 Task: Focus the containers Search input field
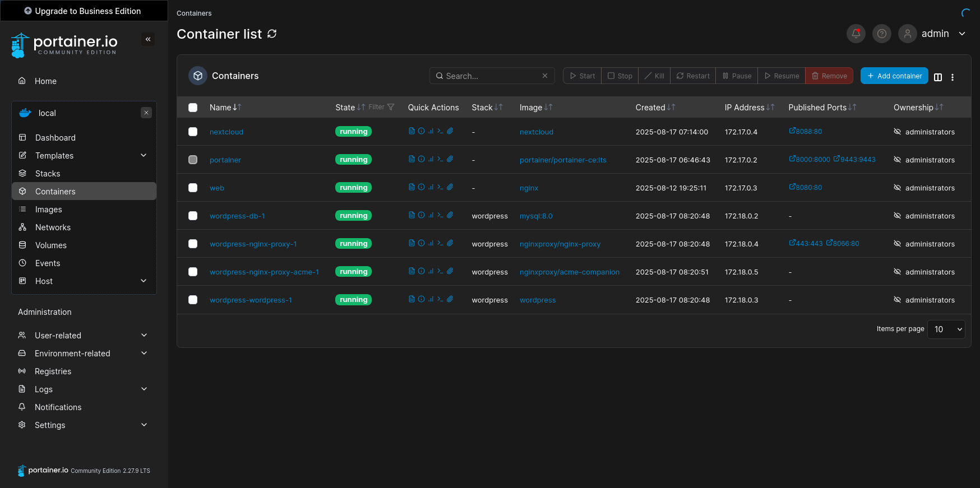(x=492, y=76)
